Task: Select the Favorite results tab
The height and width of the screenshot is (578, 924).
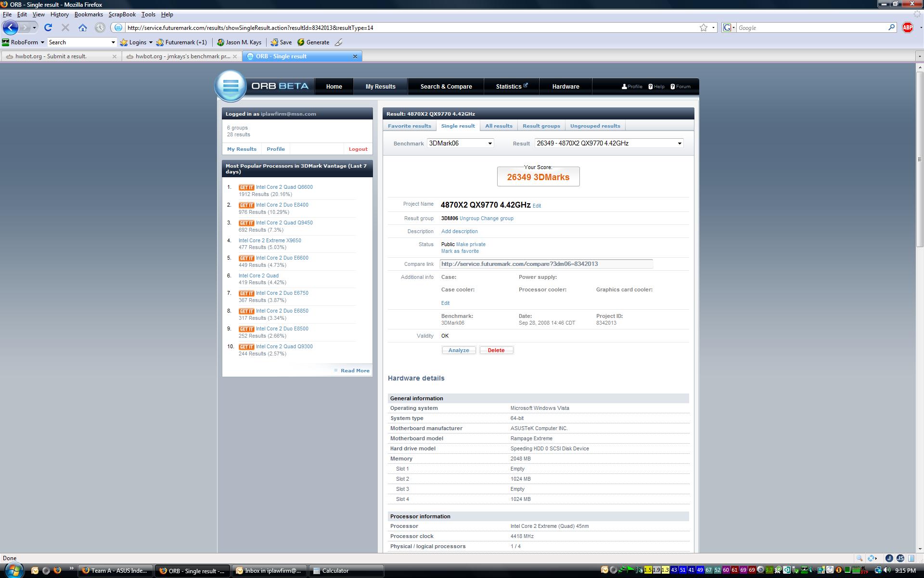Action: pos(410,126)
